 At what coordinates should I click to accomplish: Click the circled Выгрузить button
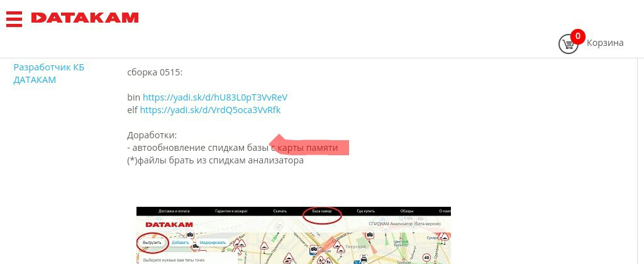tap(152, 242)
